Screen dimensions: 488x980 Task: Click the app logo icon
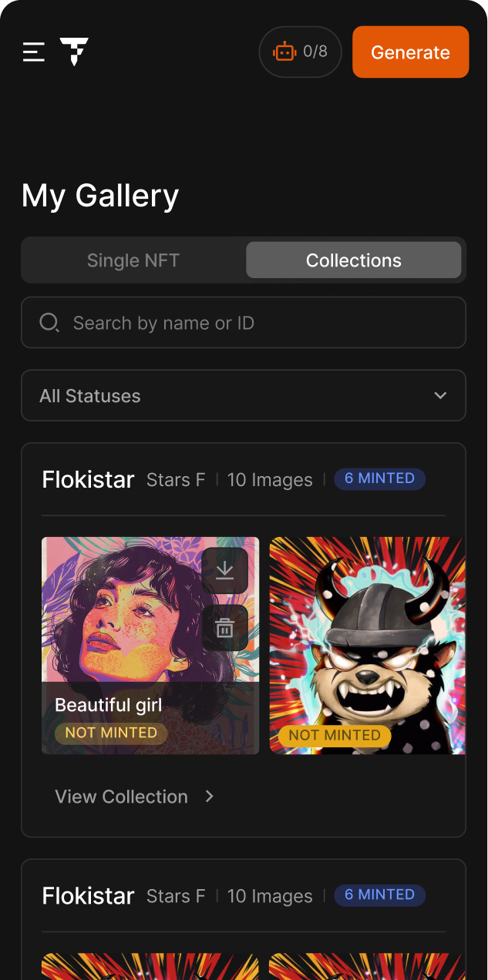tap(74, 52)
